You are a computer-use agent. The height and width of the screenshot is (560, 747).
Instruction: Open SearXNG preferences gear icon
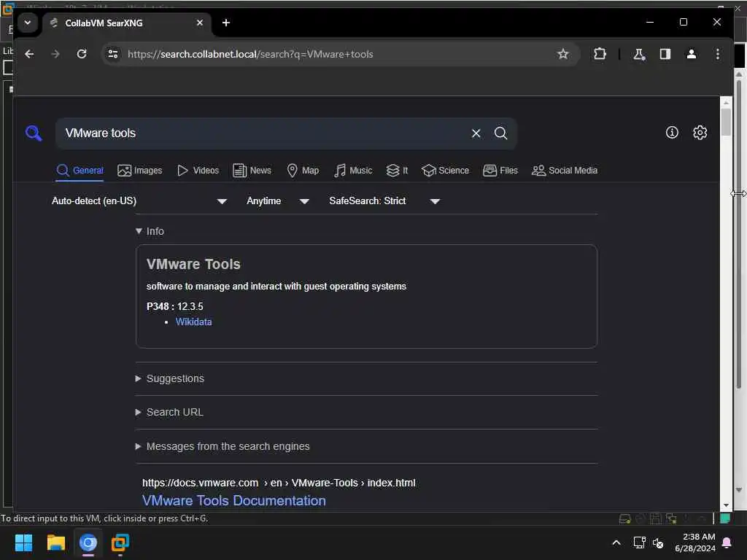(700, 133)
